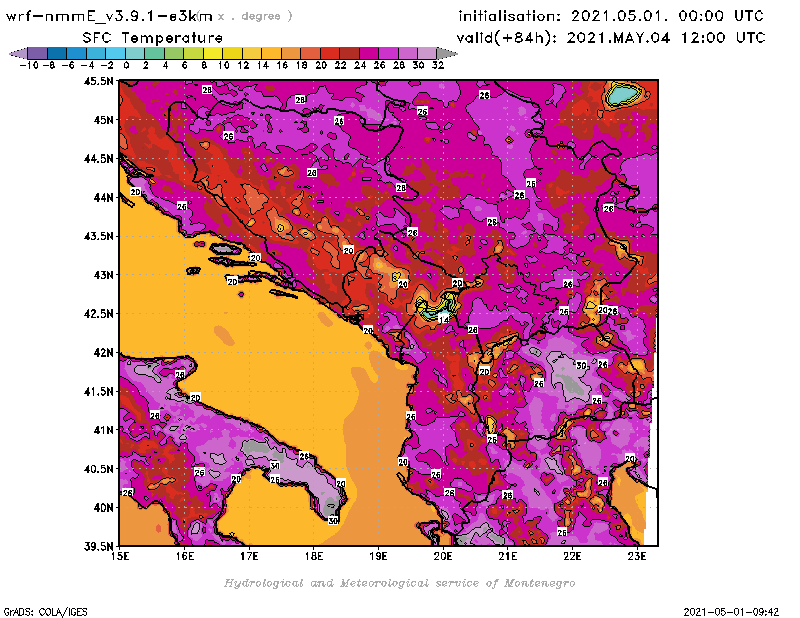Click the grey above-32 arrow on legend
800x618 pixels.
click(x=446, y=53)
